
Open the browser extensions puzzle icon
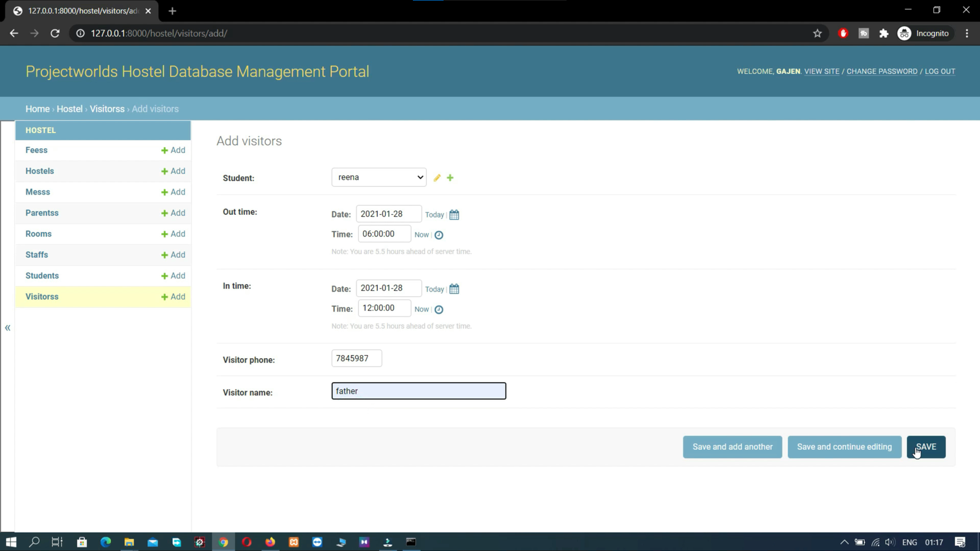[883, 34]
